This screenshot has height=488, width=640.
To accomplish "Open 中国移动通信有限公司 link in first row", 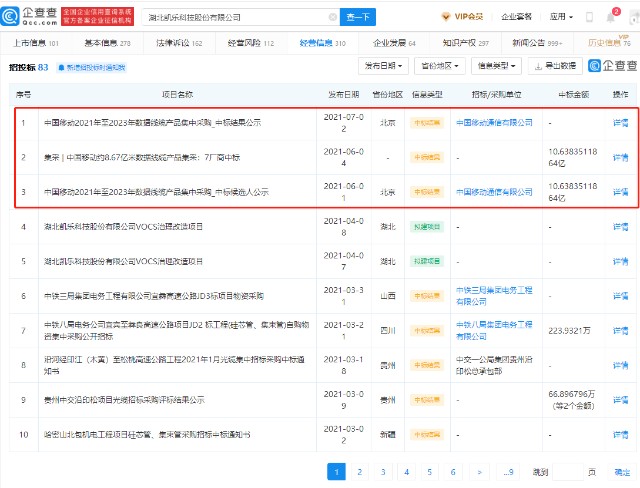I will (494, 123).
